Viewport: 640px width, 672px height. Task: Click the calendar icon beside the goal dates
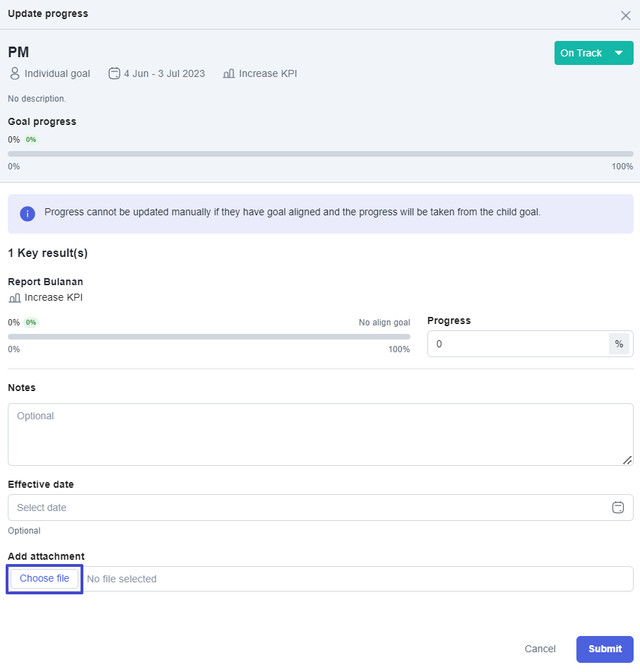[x=114, y=73]
